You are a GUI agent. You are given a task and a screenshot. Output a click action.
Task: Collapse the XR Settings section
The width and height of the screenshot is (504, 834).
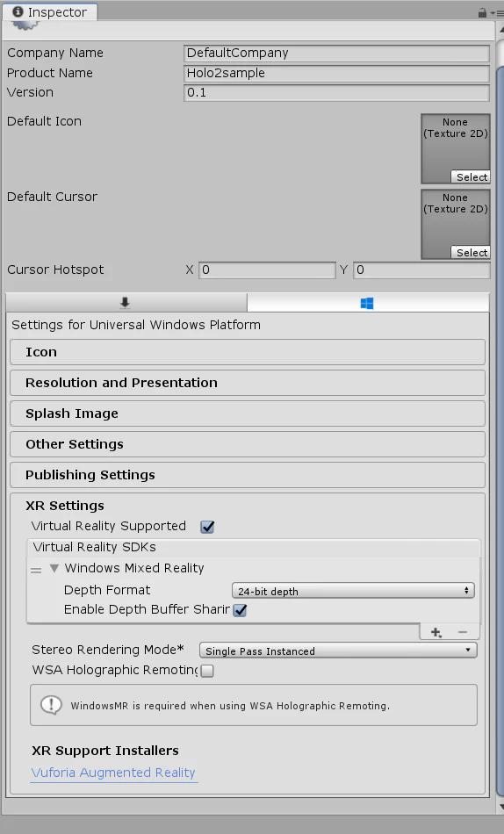(x=65, y=506)
